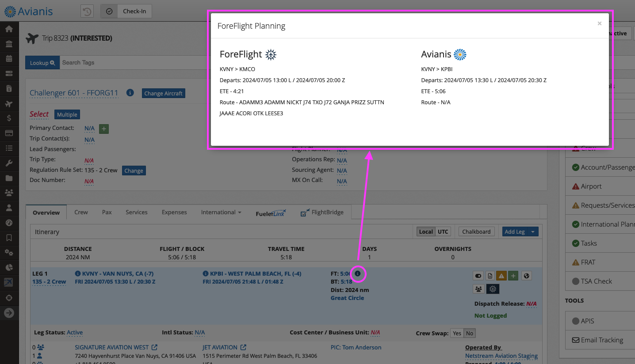This screenshot has height=364, width=635.
Task: Open the single person sidebar icon
Action: (x=9, y=208)
